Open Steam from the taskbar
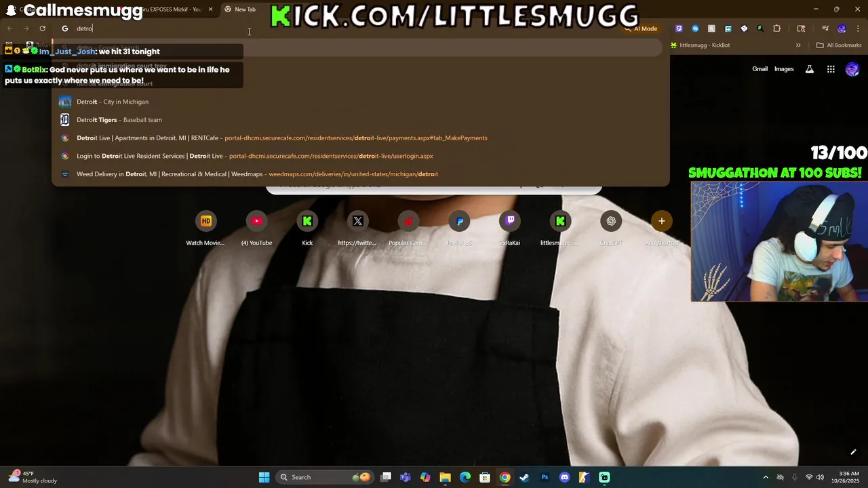The image size is (868, 488). [x=524, y=477]
